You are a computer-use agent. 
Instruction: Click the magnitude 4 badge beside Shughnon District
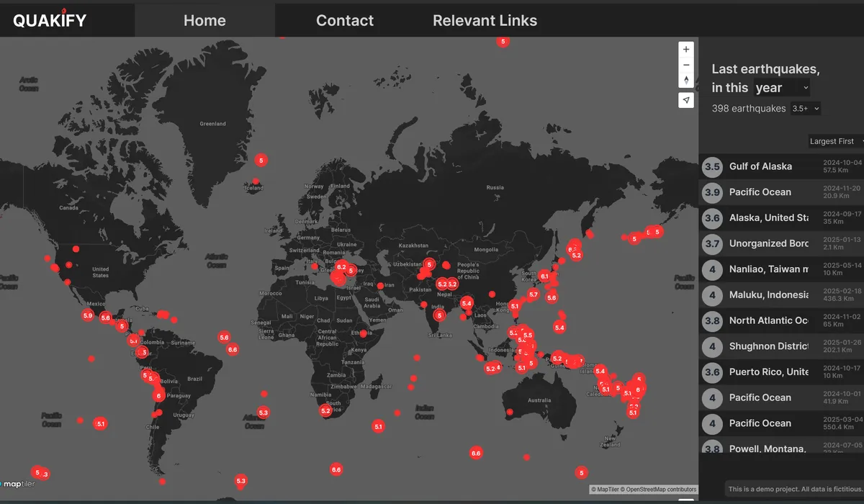pyautogui.click(x=712, y=346)
